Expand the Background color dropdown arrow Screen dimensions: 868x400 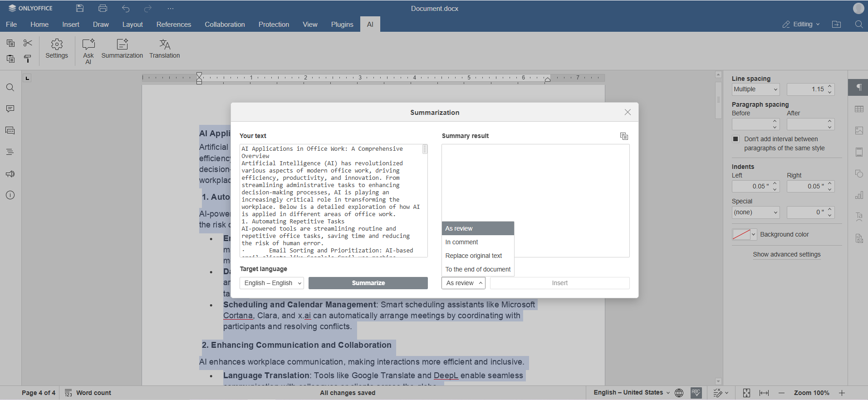pyautogui.click(x=753, y=235)
